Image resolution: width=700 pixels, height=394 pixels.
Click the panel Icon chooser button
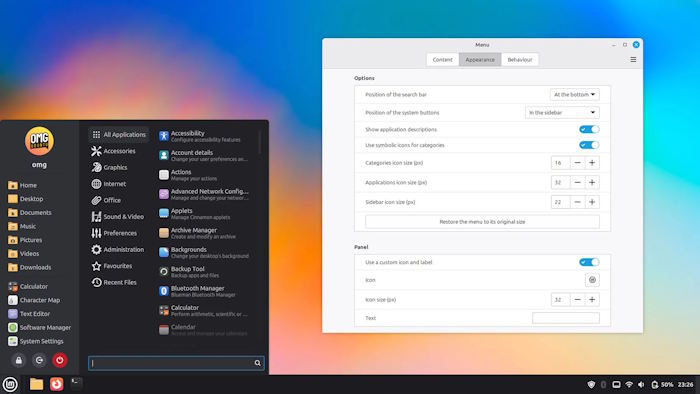coord(592,280)
